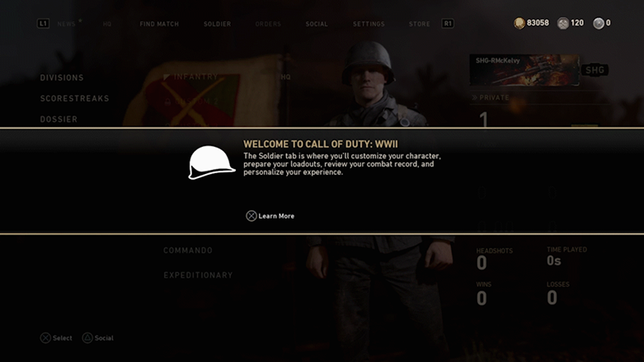The height and width of the screenshot is (362, 644).
Task: Click the SHG-RMcKelvy calling card thumbnail
Action: pos(524,70)
